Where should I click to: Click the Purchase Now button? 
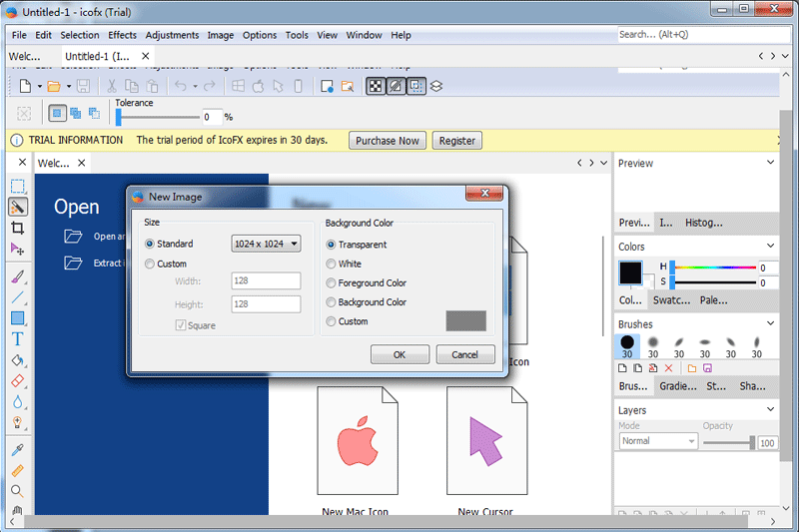tap(388, 141)
